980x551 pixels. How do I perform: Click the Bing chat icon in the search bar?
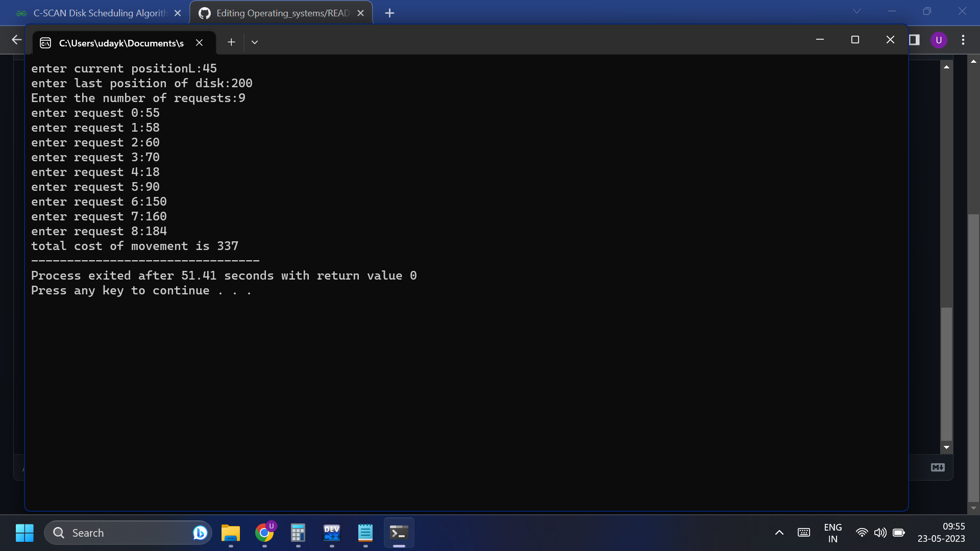coord(199,532)
